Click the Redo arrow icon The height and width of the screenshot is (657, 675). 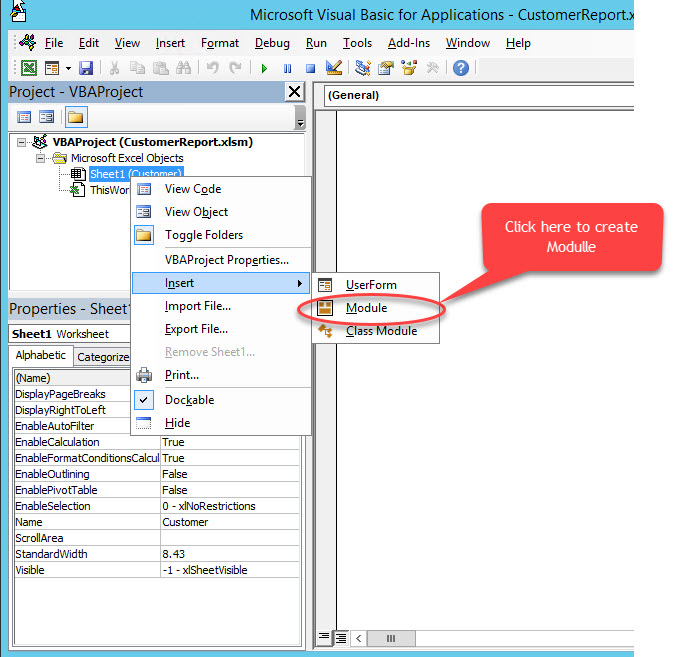click(x=235, y=68)
